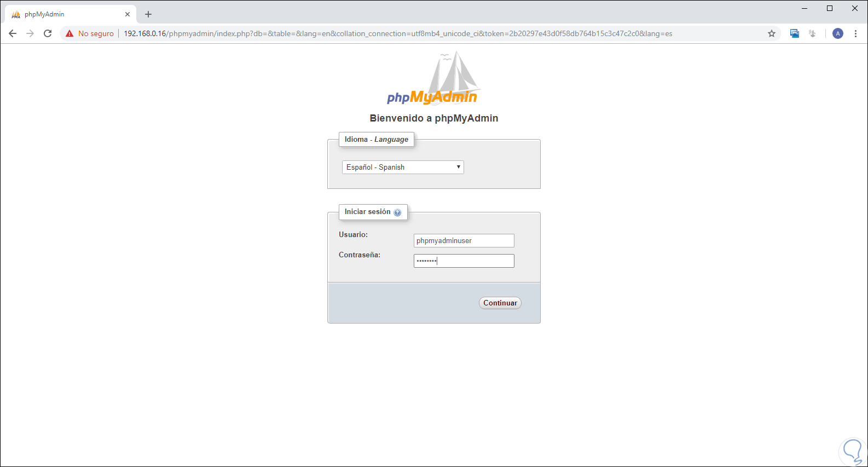Click the browser forward arrow
The image size is (868, 467).
pos(30,33)
